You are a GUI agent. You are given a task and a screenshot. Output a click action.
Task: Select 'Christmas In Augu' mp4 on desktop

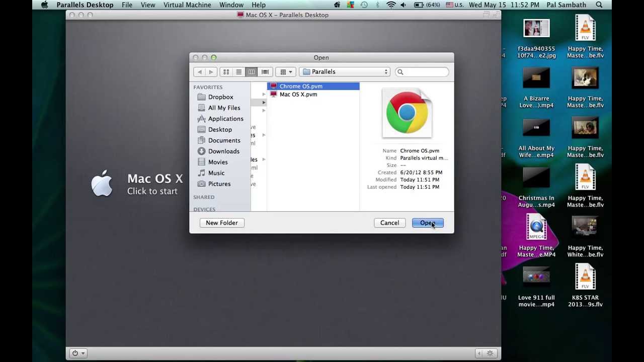pyautogui.click(x=536, y=189)
